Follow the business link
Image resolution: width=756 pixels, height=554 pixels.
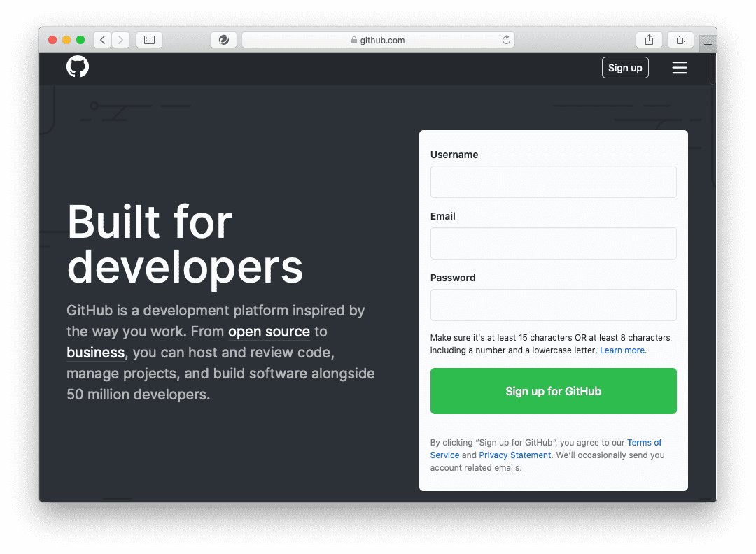95,353
